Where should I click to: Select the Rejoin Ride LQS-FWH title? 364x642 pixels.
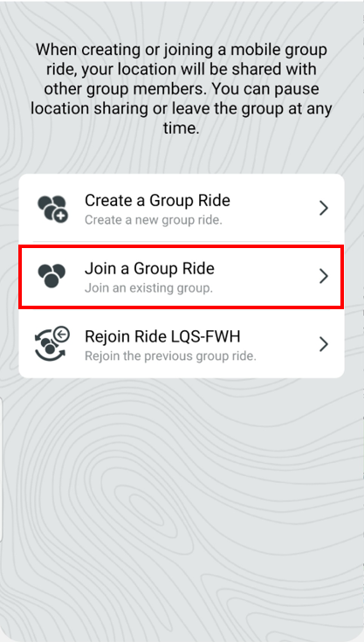click(x=162, y=336)
